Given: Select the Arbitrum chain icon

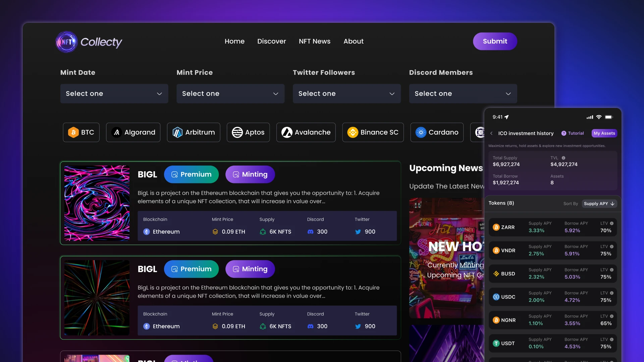Looking at the screenshot, I should coord(177,132).
